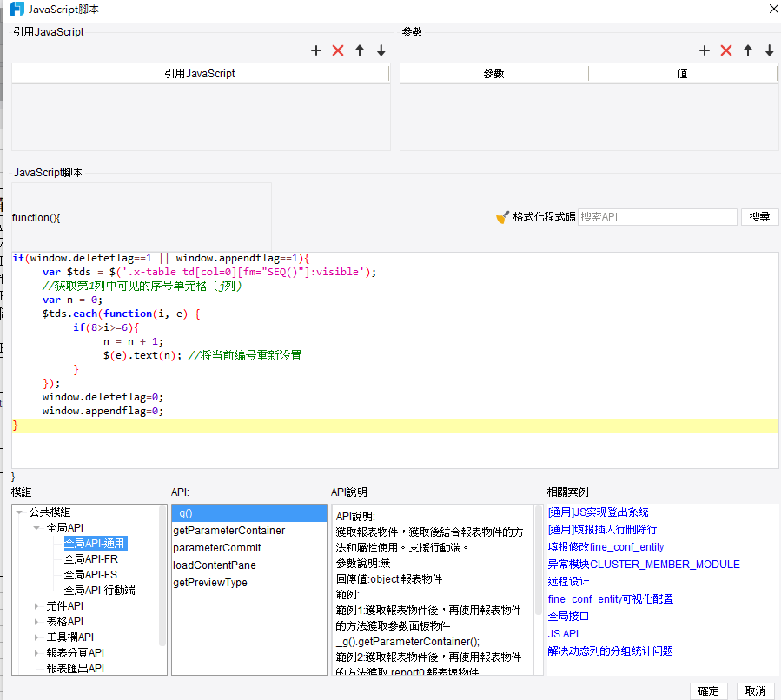The image size is (781, 700).
Task: Collapse the 全局API tree node
Action: 36,528
